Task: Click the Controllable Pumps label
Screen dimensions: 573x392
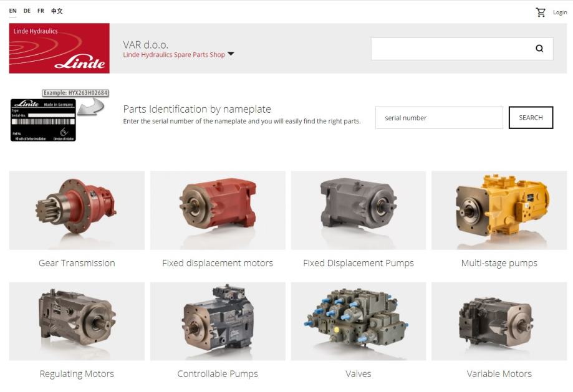Action: [218, 374]
